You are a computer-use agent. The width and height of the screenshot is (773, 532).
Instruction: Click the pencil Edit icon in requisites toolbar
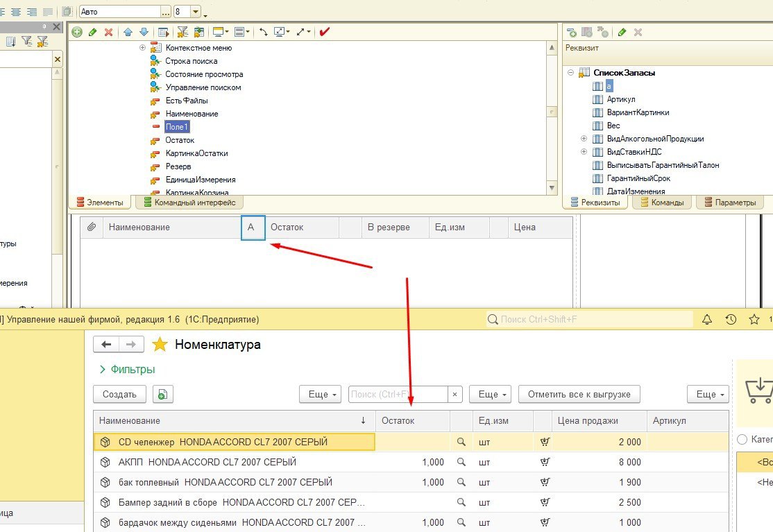pos(622,33)
